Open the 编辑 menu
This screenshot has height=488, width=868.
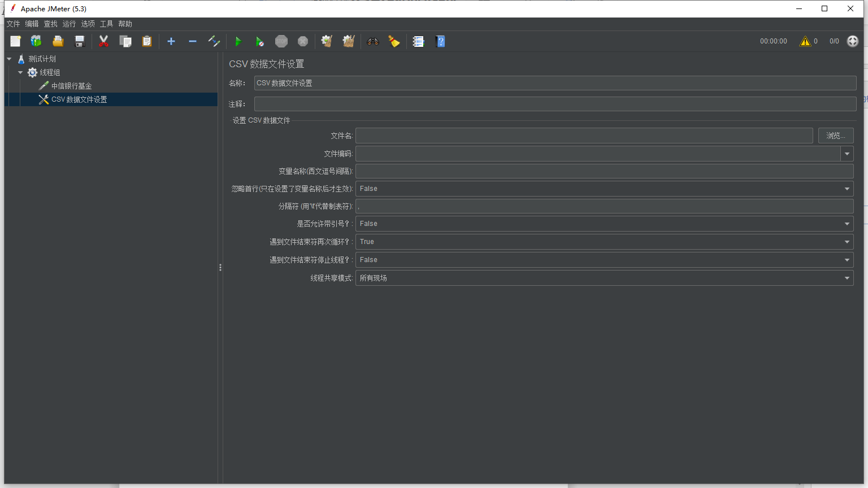tap(32, 24)
